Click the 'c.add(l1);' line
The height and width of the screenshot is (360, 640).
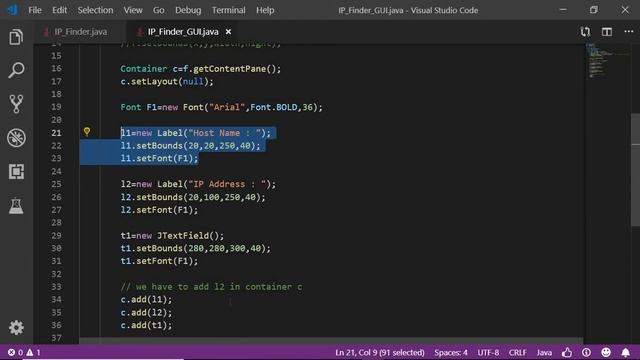pos(146,300)
